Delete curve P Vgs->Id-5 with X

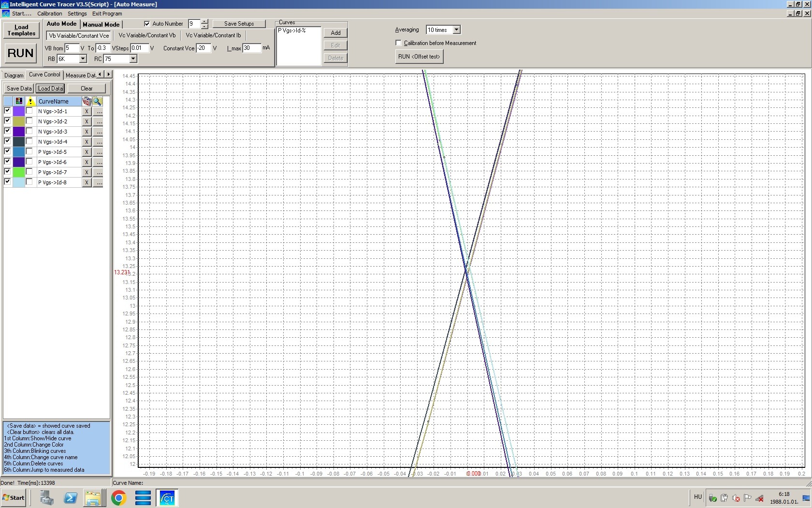[x=87, y=152]
